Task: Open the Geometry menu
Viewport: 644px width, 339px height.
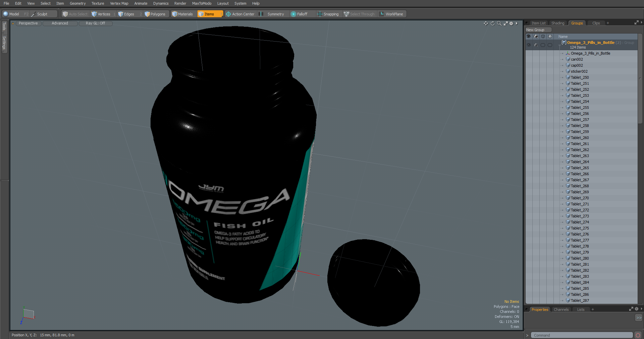Action: point(77,3)
